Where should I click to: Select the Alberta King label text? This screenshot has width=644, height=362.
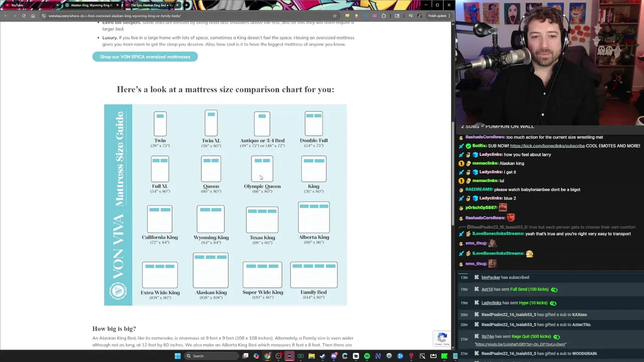[x=313, y=237]
